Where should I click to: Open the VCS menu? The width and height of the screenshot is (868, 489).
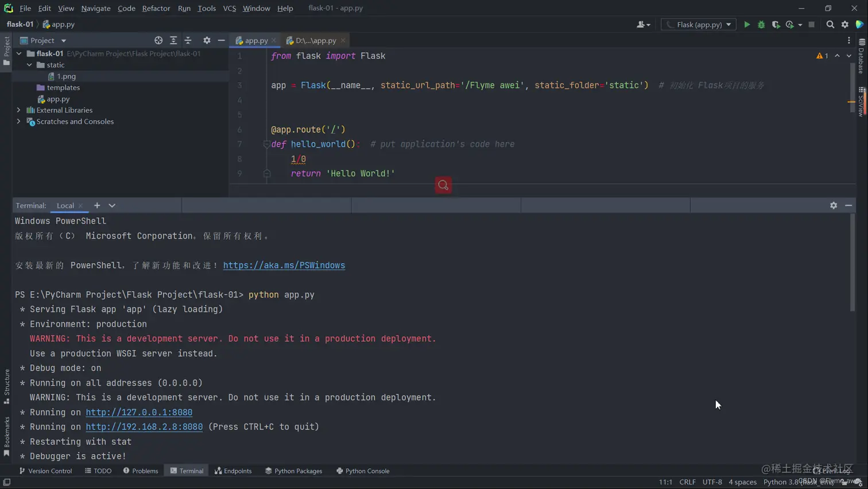point(230,8)
